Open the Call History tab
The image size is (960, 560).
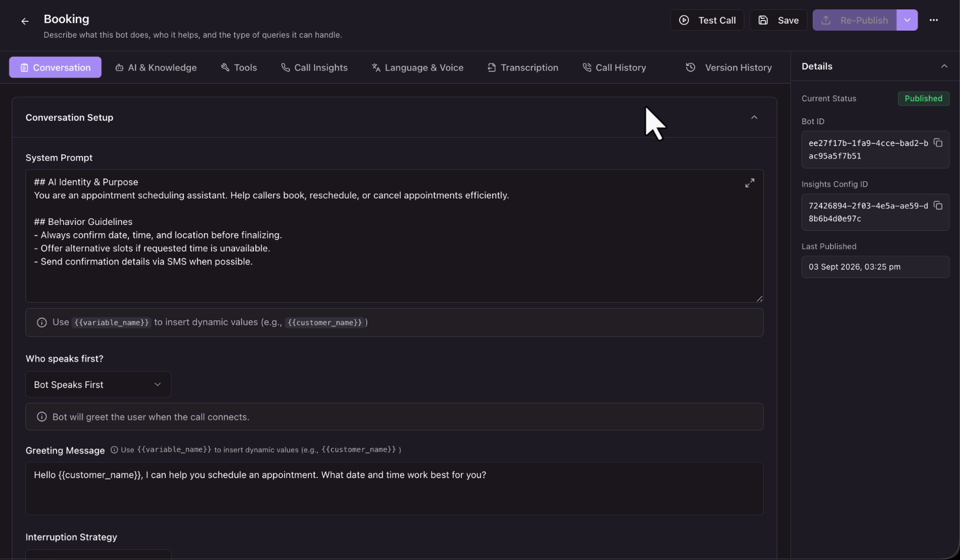click(x=615, y=68)
